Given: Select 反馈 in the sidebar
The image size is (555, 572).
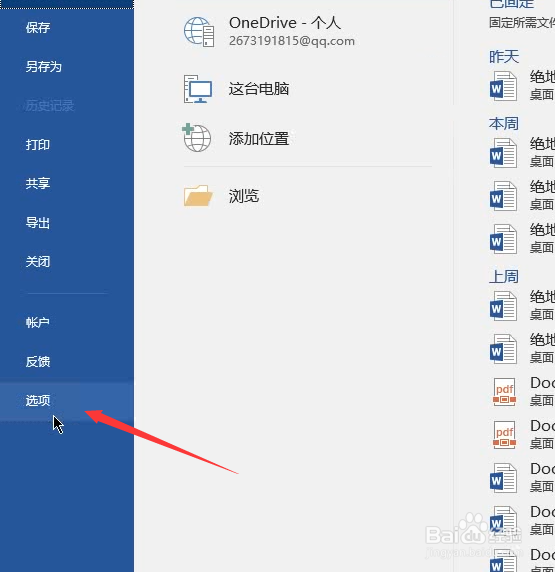Looking at the screenshot, I should coord(38,362).
